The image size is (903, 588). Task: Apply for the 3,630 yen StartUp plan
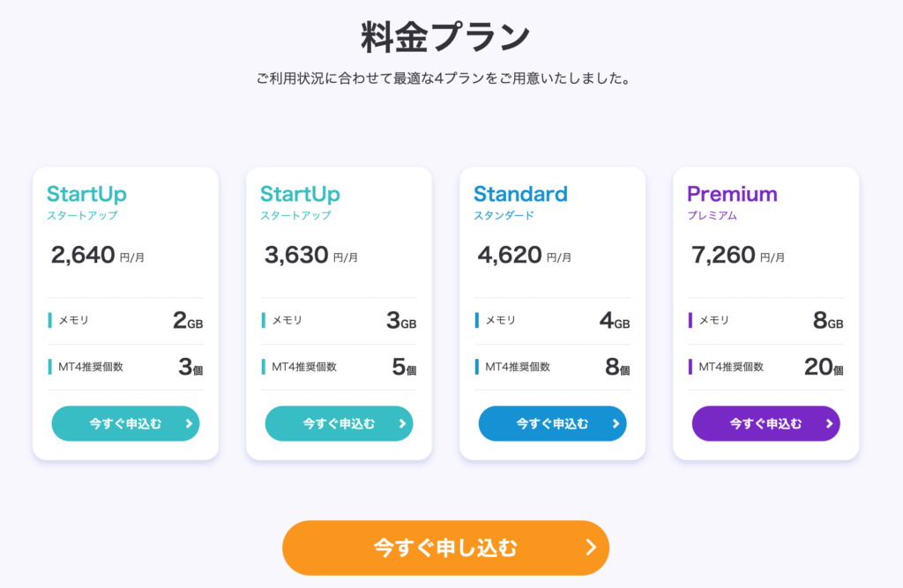click(x=339, y=424)
